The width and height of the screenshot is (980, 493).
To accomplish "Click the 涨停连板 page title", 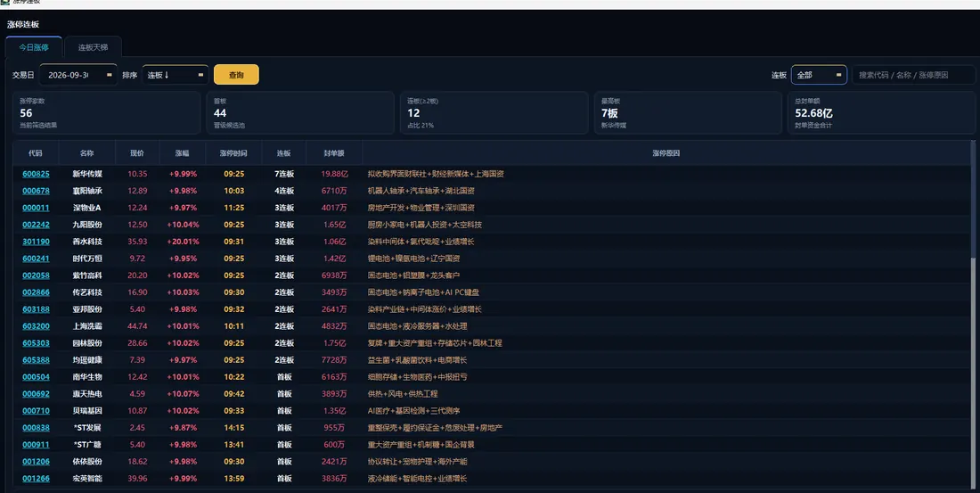I will [23, 24].
